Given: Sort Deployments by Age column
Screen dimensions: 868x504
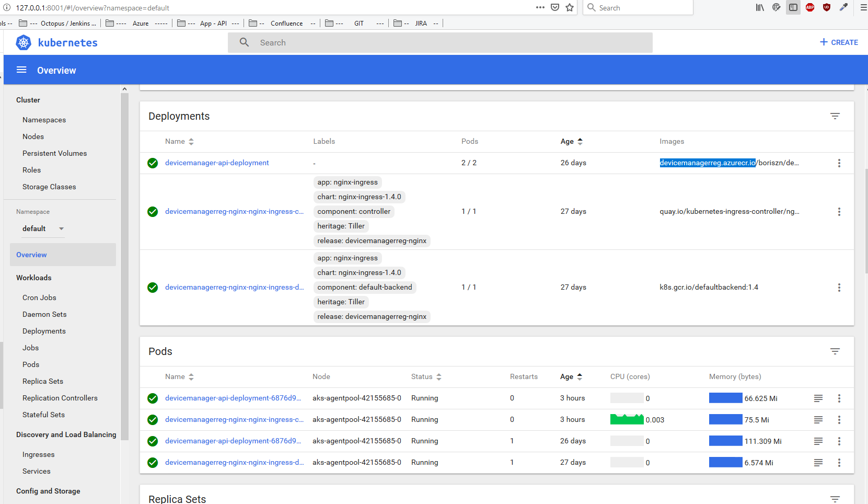Looking at the screenshot, I should tap(572, 141).
